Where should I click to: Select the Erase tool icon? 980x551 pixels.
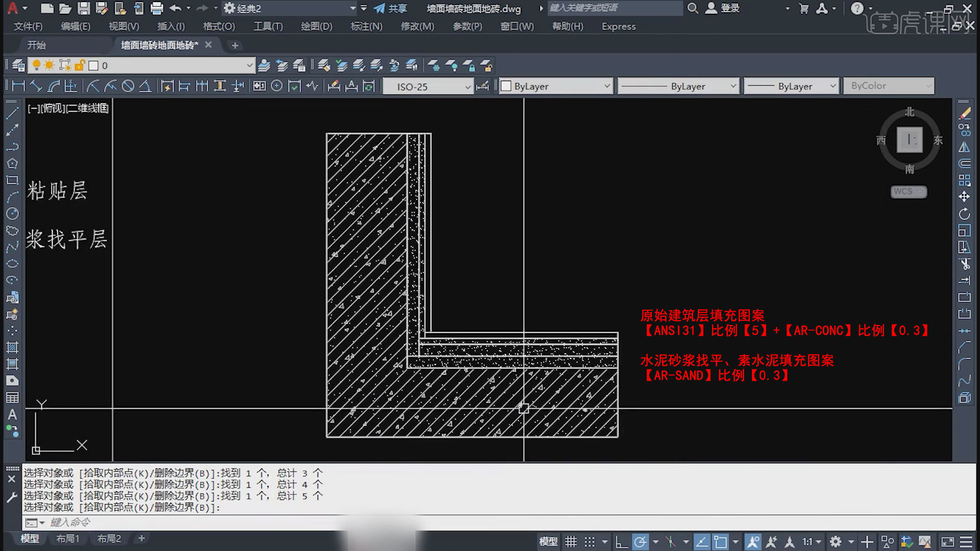tap(964, 113)
